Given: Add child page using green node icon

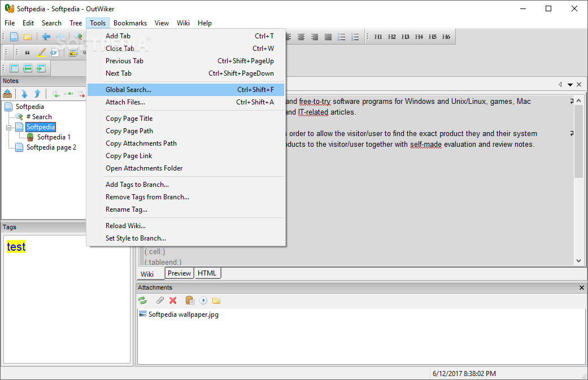Looking at the screenshot, I should coord(55,94).
